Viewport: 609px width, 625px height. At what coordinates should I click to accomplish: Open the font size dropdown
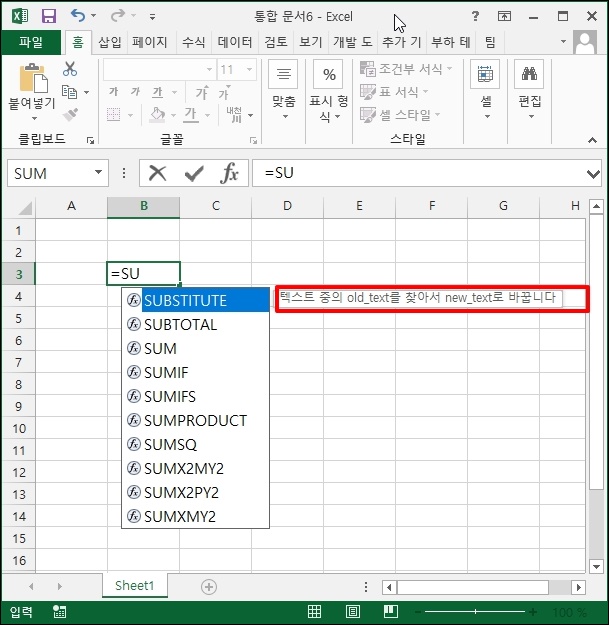click(249, 69)
